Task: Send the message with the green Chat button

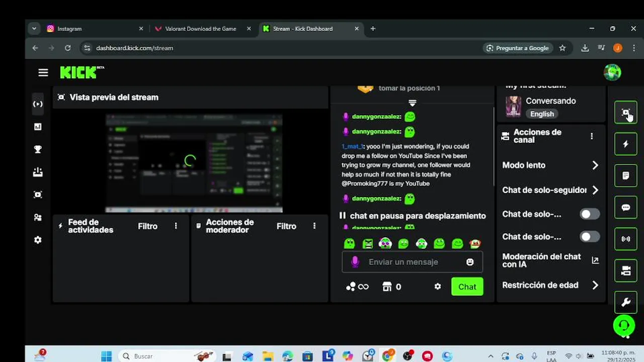Action: coord(467,287)
